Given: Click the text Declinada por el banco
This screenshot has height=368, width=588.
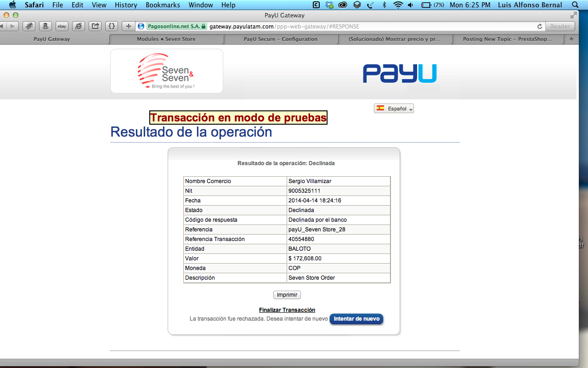Looking at the screenshot, I should (317, 220).
